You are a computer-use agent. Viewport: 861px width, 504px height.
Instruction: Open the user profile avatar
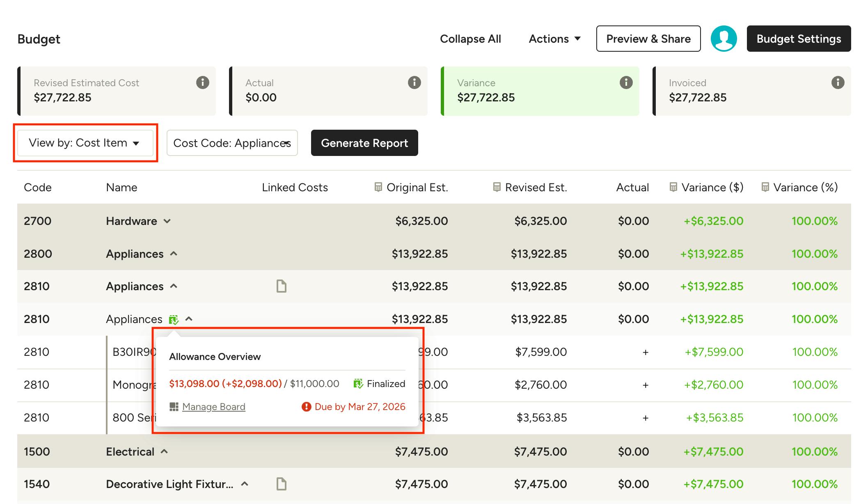pos(724,39)
